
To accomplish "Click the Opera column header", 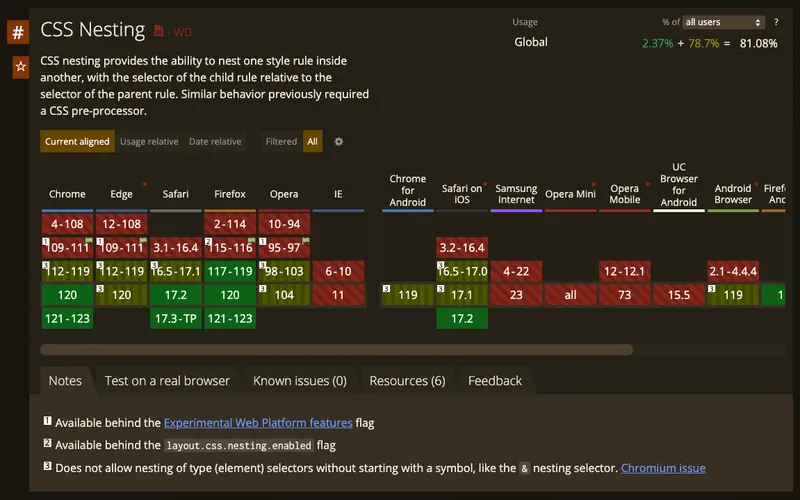I will [x=284, y=194].
